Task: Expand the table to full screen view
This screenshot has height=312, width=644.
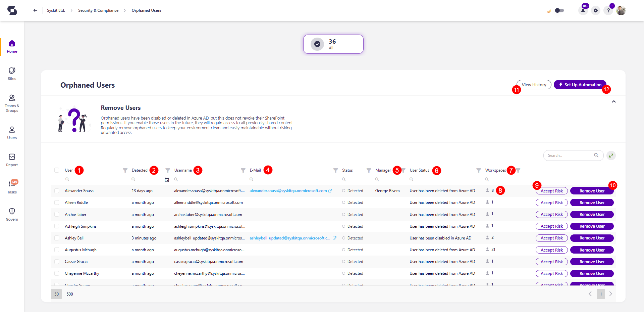Action: (x=611, y=155)
